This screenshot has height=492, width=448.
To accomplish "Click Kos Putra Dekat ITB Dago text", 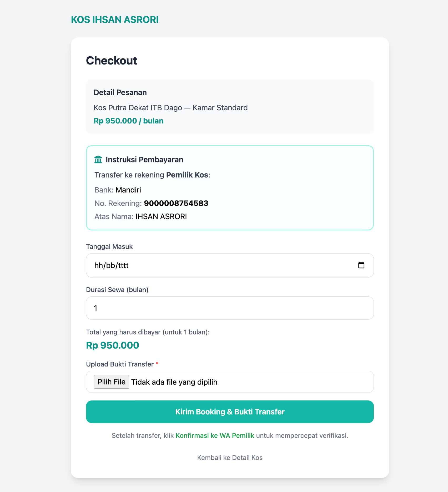I will coord(138,108).
